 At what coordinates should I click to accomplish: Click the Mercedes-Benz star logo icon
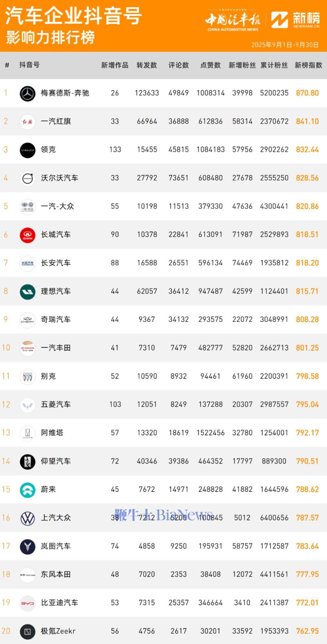[x=27, y=94]
